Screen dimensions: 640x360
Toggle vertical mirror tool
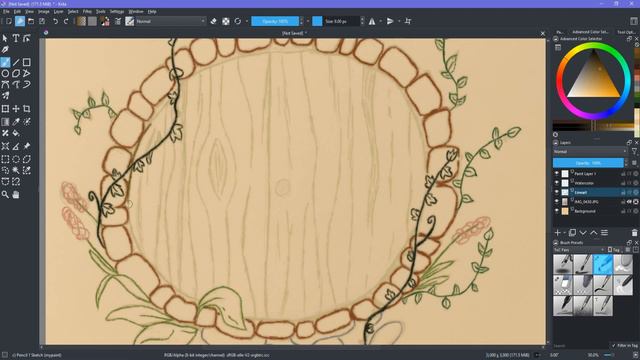(x=390, y=21)
